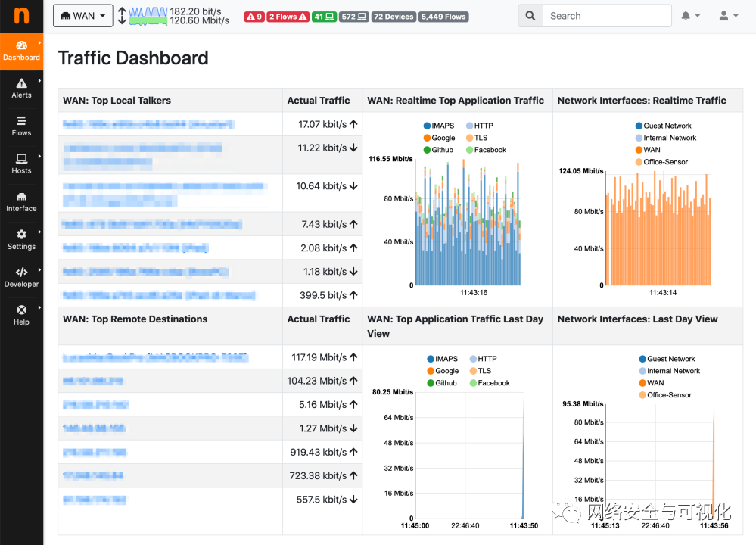
Task: Toggle Internal Network in realtime interfaces chart
Action: [x=666, y=138]
